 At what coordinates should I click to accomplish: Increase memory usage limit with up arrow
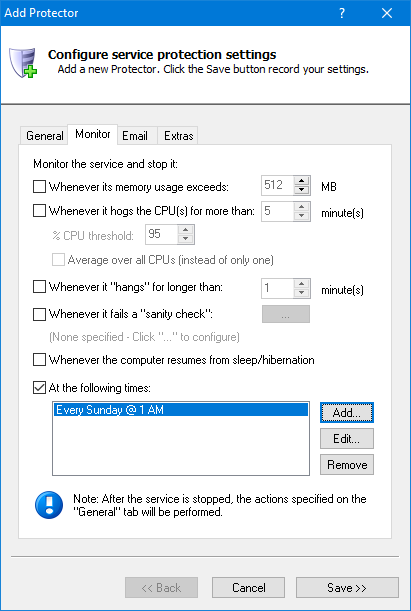pos(301,181)
